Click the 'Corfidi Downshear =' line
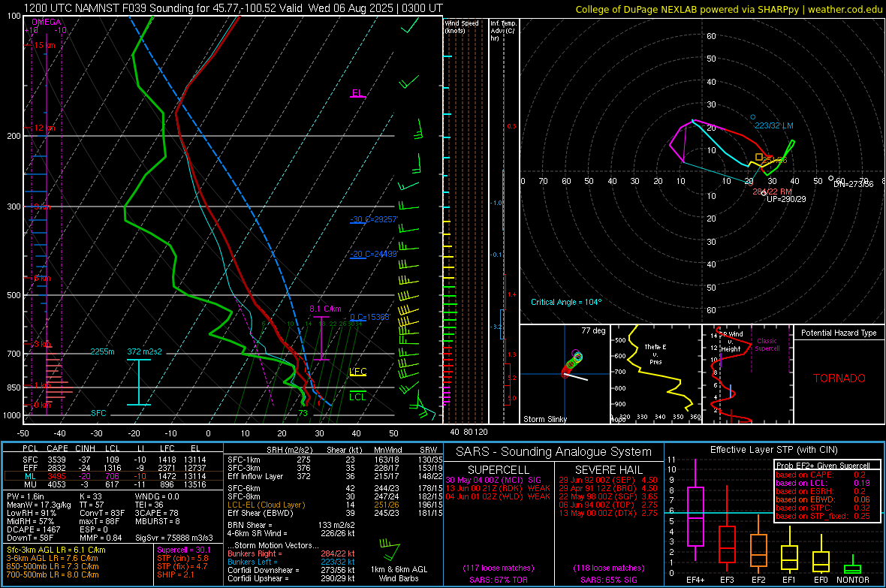This screenshot has width=886, height=588. tap(291, 570)
